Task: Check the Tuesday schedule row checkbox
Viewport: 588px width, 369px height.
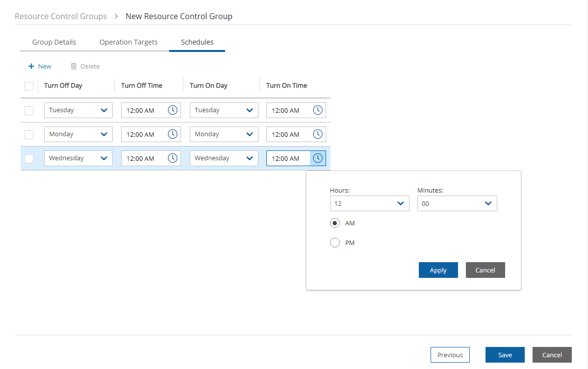Action: [x=29, y=111]
